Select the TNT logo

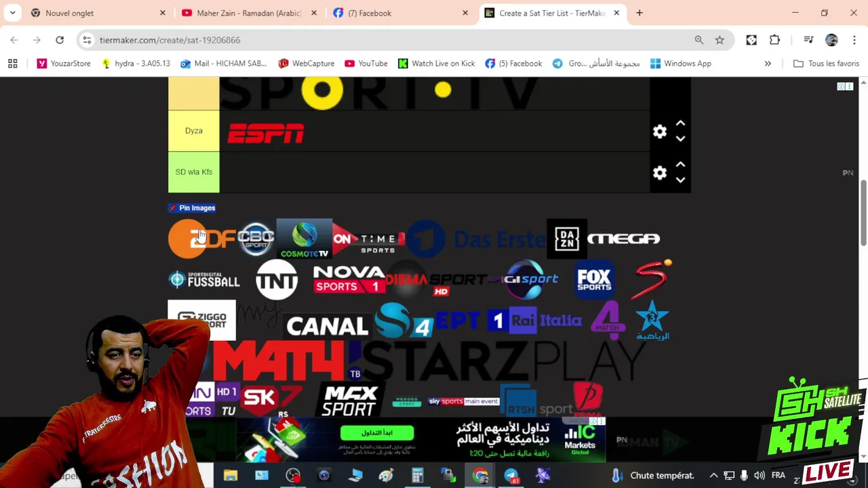point(277,279)
